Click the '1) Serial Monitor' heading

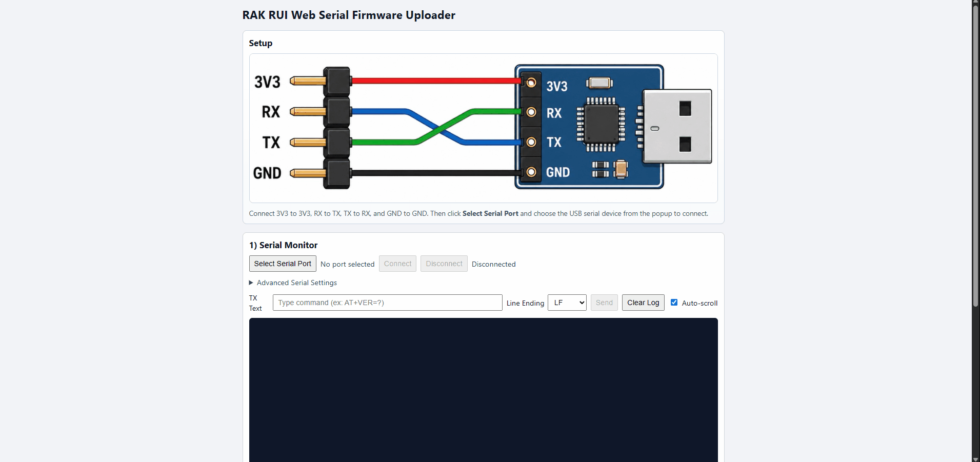coord(283,245)
